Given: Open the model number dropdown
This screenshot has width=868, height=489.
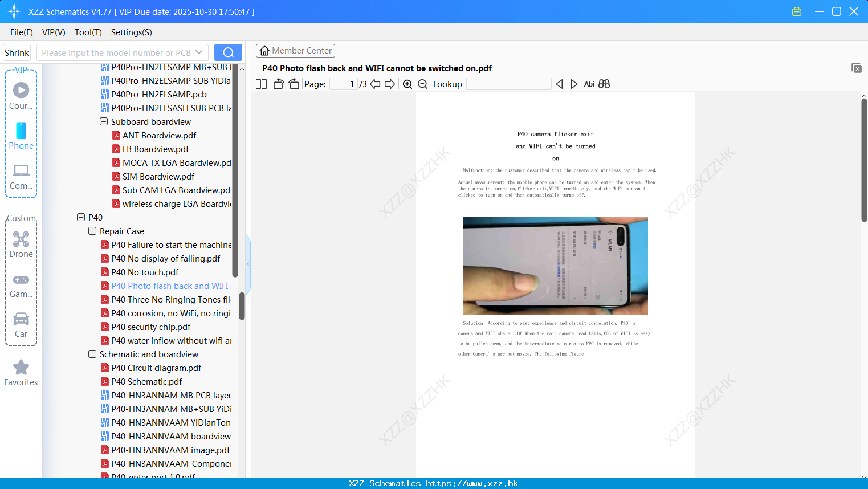Looking at the screenshot, I should point(199,52).
